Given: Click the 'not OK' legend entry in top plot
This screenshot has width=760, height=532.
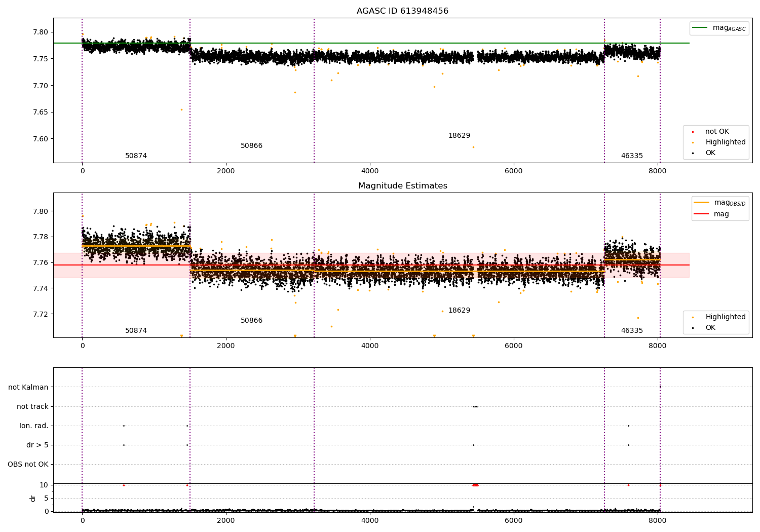Looking at the screenshot, I should [711, 132].
